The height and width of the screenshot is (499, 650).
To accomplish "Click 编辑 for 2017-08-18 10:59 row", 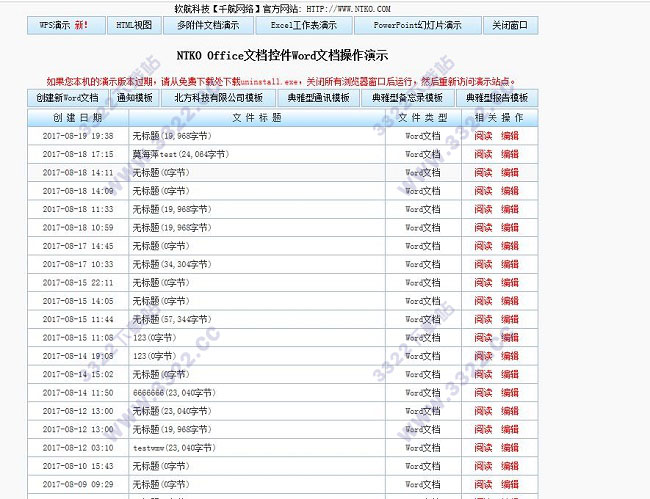I will pos(510,228).
